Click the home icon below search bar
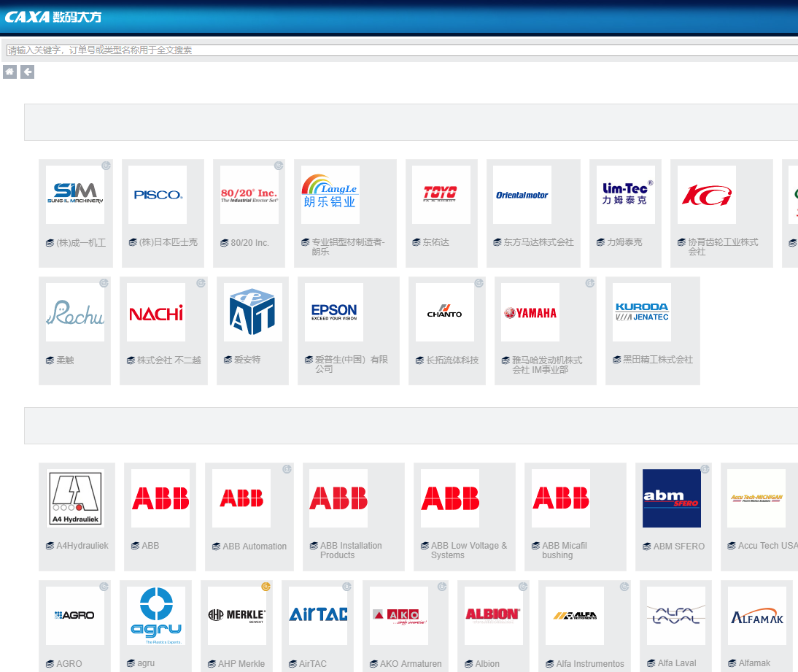The image size is (798, 672). tap(9, 72)
